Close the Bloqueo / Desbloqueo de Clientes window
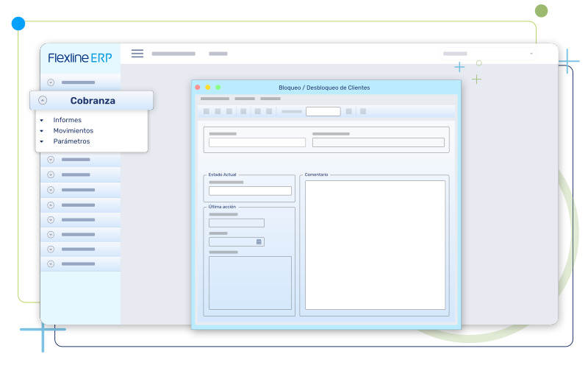This screenshot has width=588, height=368. (198, 88)
